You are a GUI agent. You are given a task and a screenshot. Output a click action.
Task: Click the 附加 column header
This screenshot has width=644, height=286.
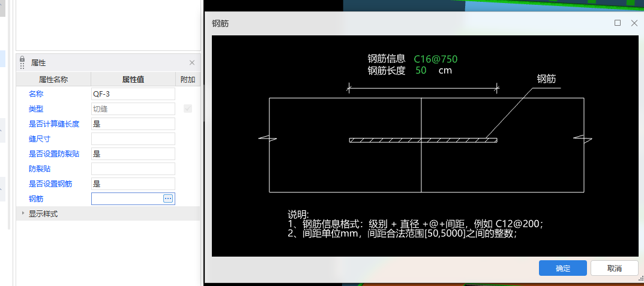188,79
